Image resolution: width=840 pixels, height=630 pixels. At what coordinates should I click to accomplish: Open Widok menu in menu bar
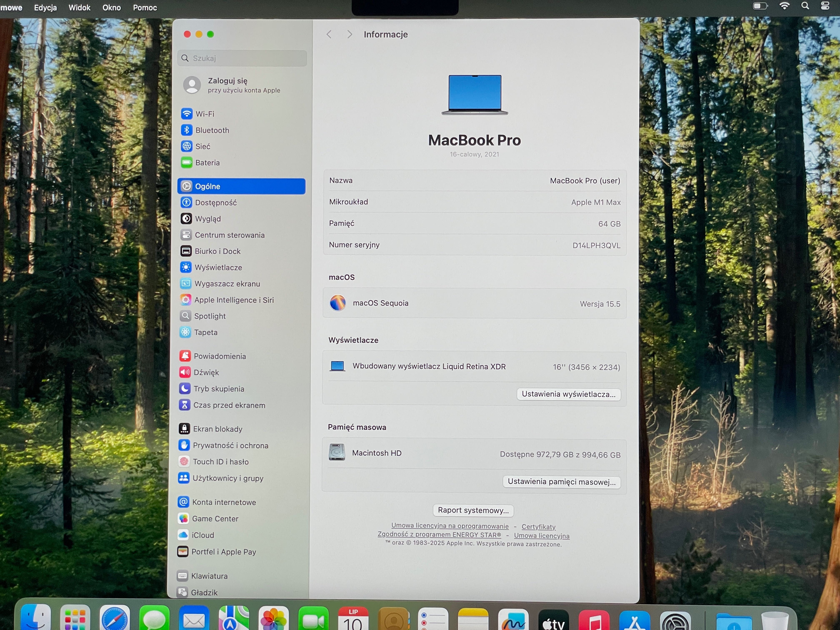click(x=79, y=7)
